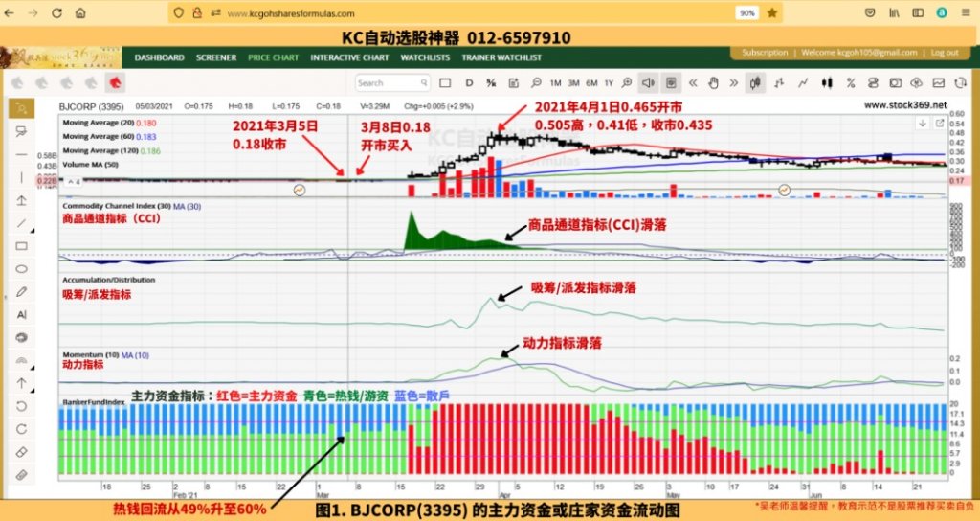Click the Commodity Channel Index (30) label
980x521 pixels.
pos(116,206)
